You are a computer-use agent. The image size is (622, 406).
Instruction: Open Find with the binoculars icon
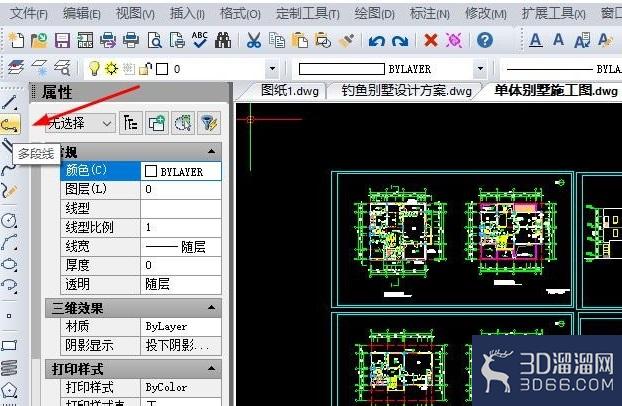pyautogui.click(x=223, y=40)
